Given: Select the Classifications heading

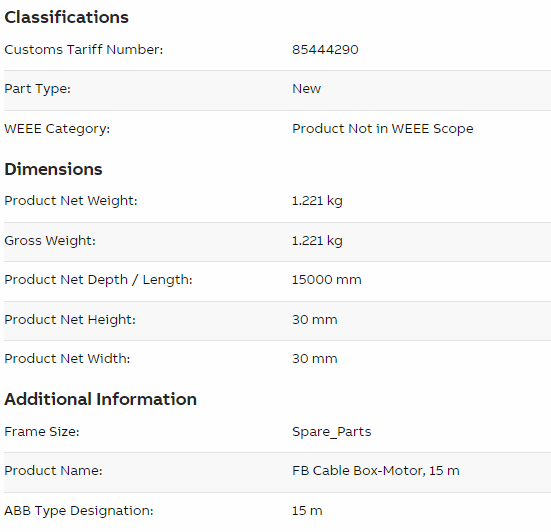Looking at the screenshot, I should [66, 17].
